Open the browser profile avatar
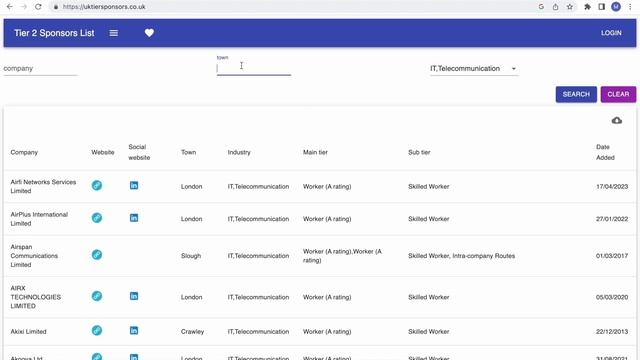The height and width of the screenshot is (360, 640). tap(616, 7)
